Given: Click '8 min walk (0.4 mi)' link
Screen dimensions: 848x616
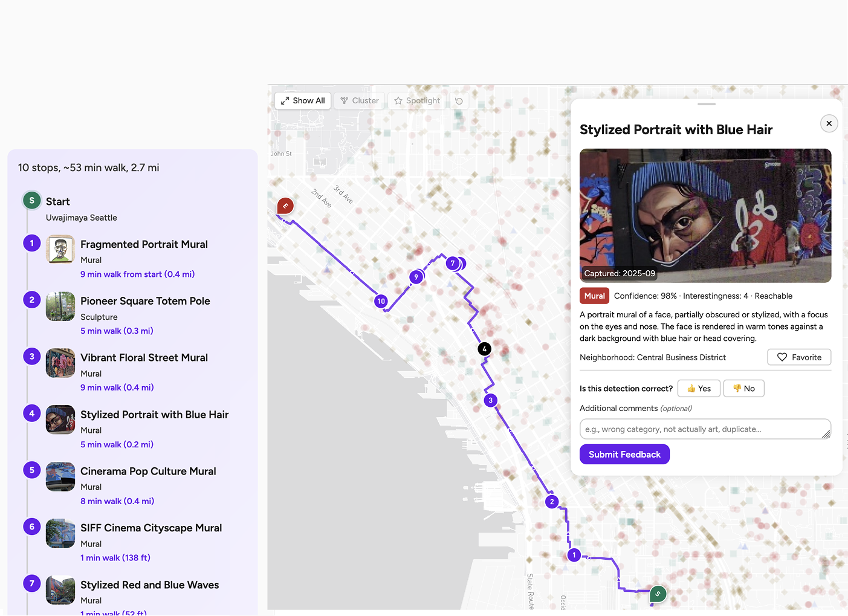Looking at the screenshot, I should click(x=117, y=501).
